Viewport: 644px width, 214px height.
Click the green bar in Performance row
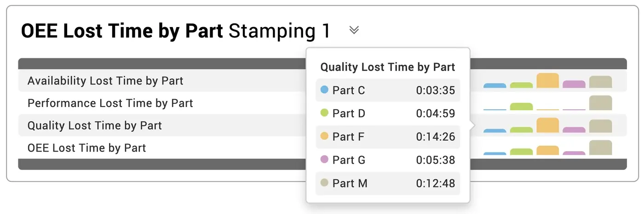[x=521, y=107]
